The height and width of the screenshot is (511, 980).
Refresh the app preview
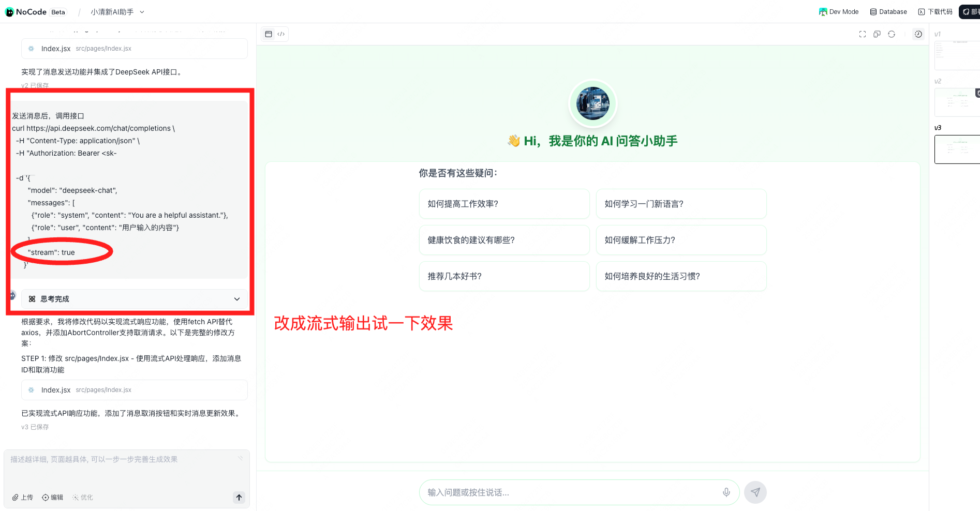point(892,34)
